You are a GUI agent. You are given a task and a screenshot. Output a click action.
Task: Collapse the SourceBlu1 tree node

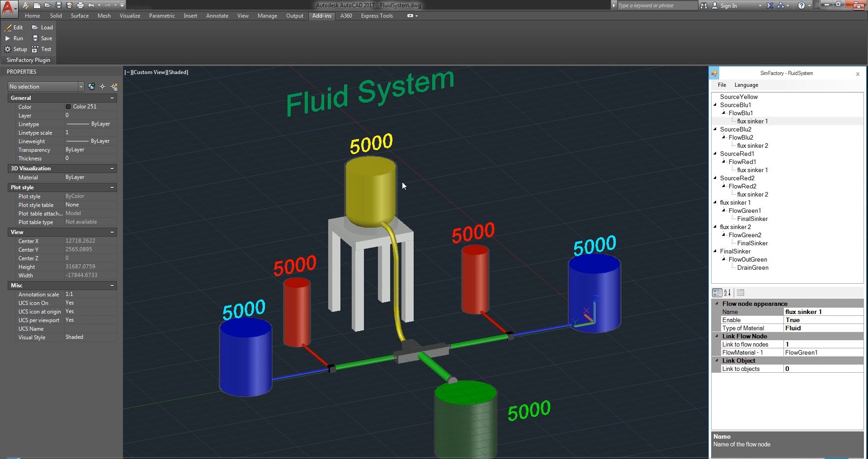tap(715, 105)
